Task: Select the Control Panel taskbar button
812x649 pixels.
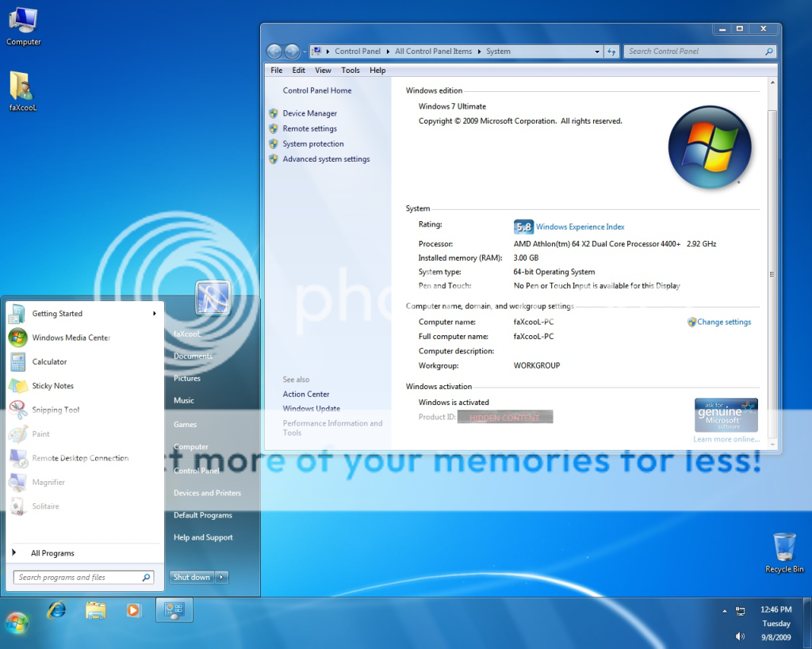Action: point(174,610)
